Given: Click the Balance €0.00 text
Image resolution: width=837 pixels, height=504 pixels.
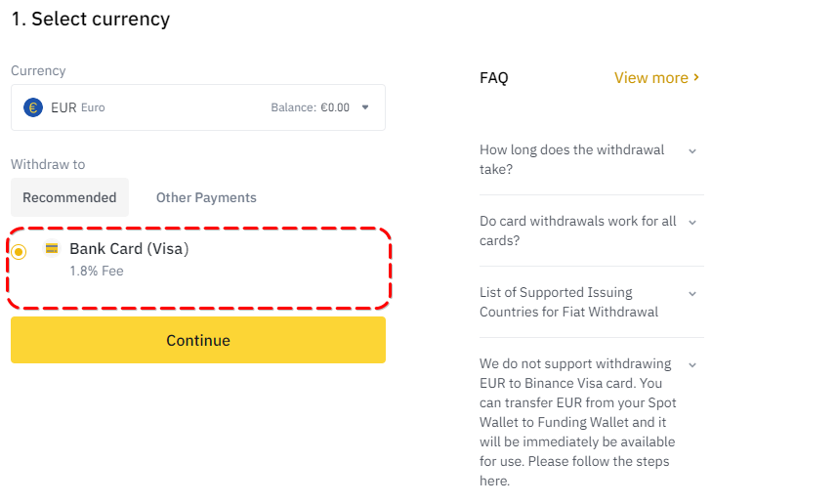Looking at the screenshot, I should pos(310,107).
